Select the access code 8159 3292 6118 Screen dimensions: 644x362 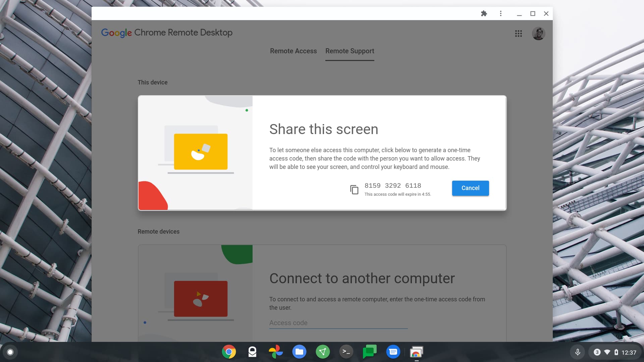(x=393, y=186)
